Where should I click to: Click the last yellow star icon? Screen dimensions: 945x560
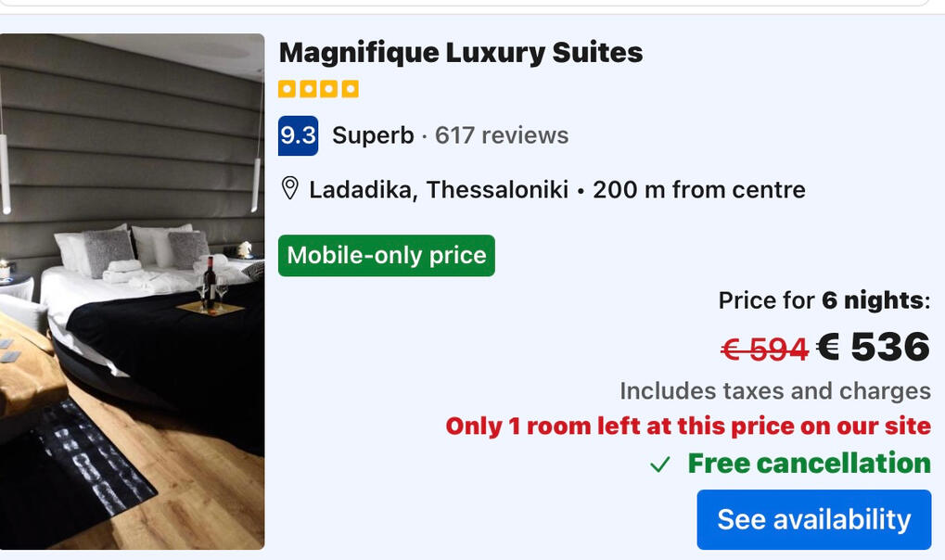pos(350,90)
